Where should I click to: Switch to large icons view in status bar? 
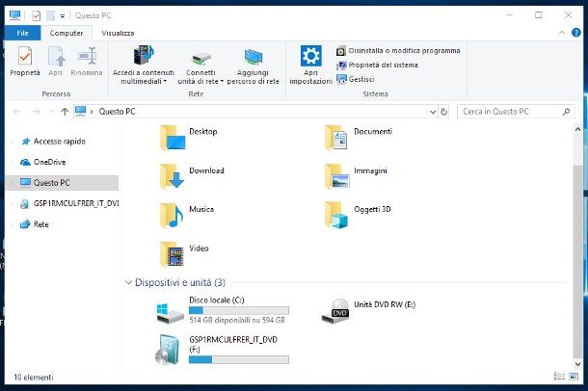click(x=574, y=377)
